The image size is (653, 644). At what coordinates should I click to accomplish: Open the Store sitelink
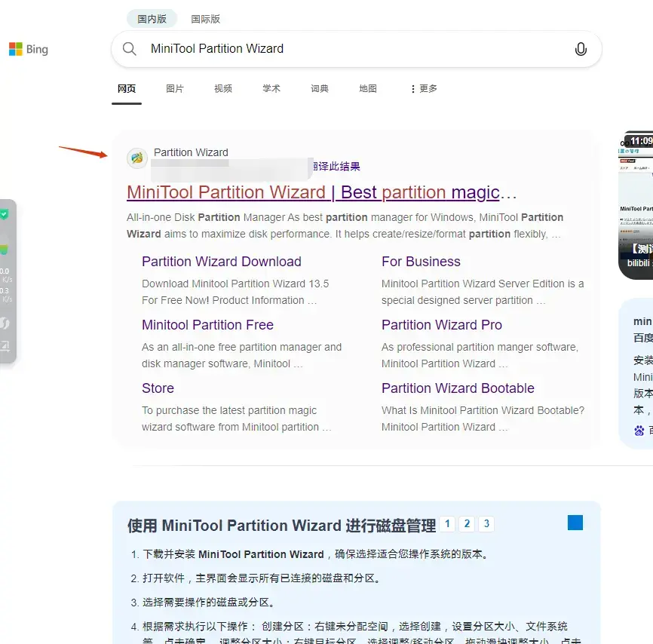[x=158, y=388]
